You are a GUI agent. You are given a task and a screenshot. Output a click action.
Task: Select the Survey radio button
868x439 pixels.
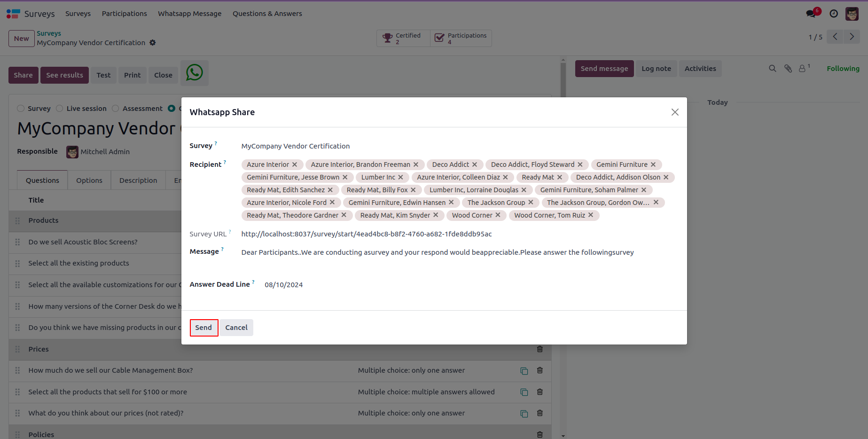tap(21, 109)
